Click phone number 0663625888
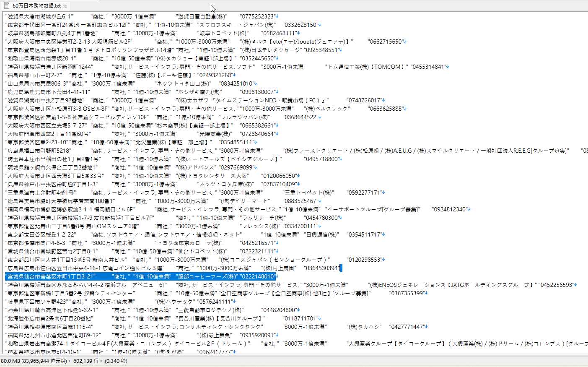Image resolution: width=588 pixels, height=367 pixels. (x=386, y=109)
